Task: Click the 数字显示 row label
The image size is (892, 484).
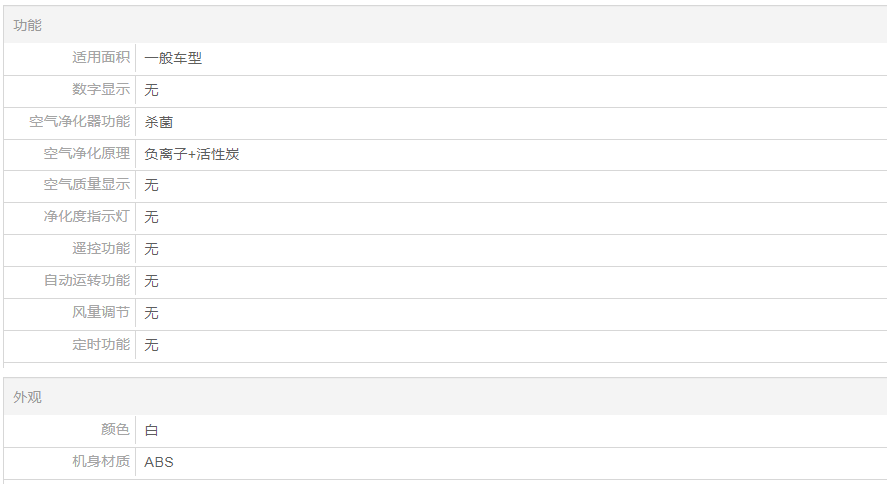Action: point(101,90)
